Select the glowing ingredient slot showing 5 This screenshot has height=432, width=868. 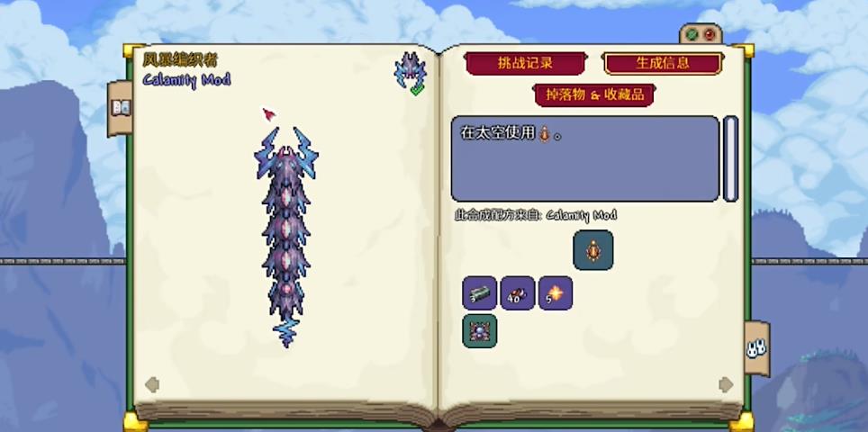(x=556, y=293)
